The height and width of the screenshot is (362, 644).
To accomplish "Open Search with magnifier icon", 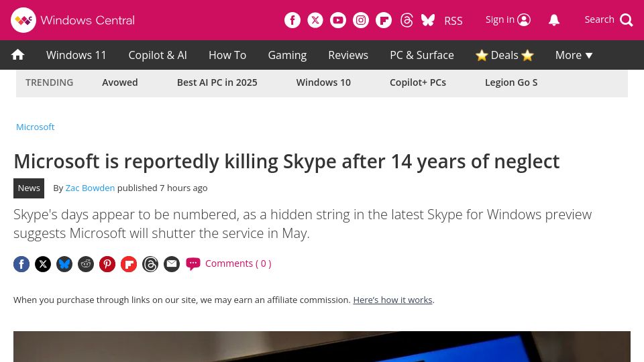I will click(x=608, y=19).
